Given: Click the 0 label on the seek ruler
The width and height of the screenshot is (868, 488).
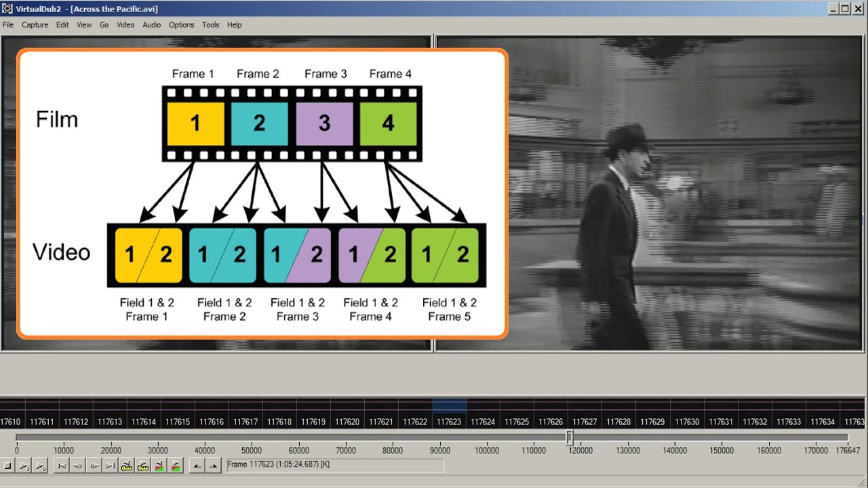Looking at the screenshot, I should point(17,451).
